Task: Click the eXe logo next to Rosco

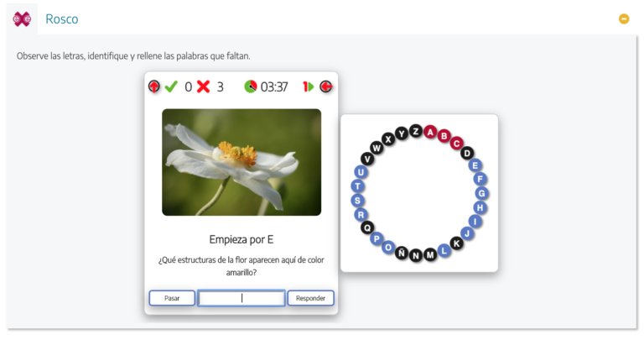Action: coord(22,19)
